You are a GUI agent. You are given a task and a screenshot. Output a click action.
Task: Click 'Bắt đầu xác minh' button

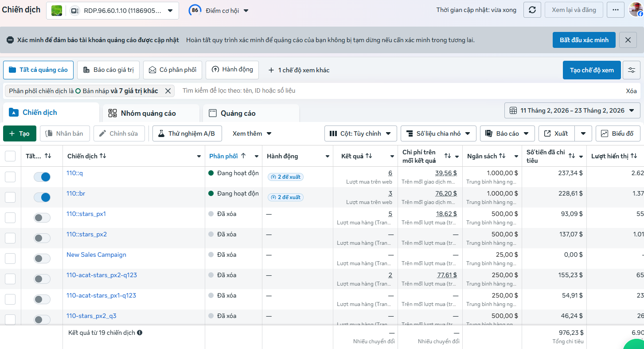coord(584,40)
